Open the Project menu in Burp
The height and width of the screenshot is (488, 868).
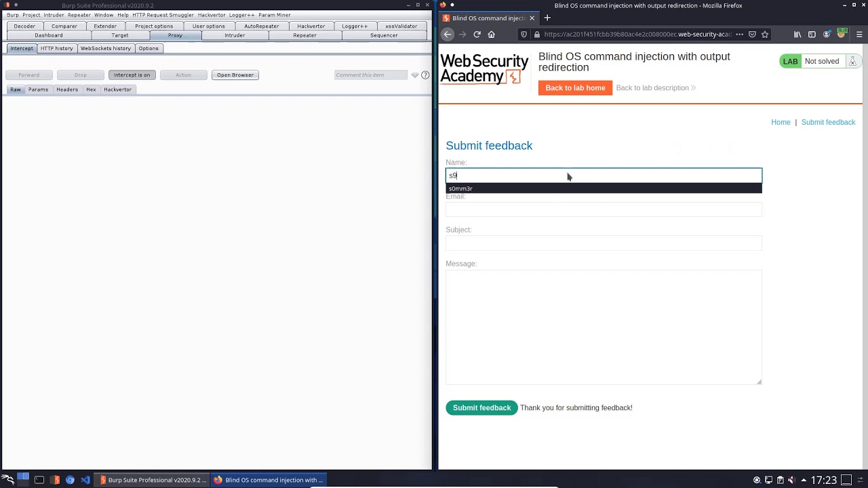(31, 15)
